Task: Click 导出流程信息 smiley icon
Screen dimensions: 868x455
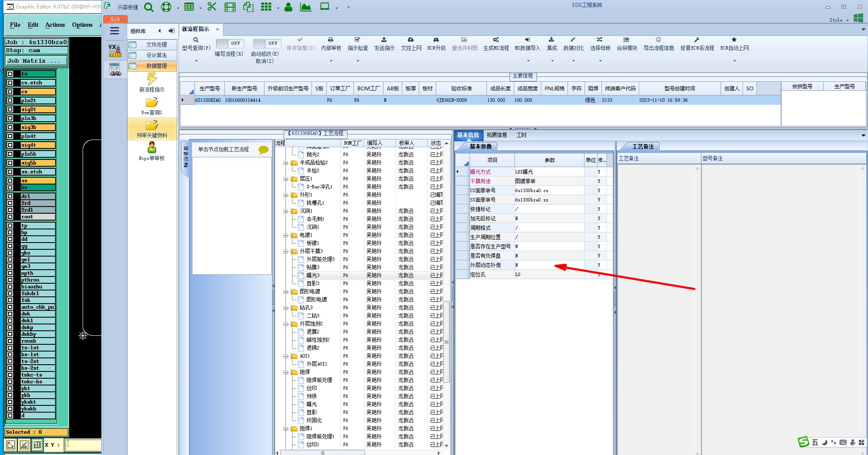Action: 658,39
